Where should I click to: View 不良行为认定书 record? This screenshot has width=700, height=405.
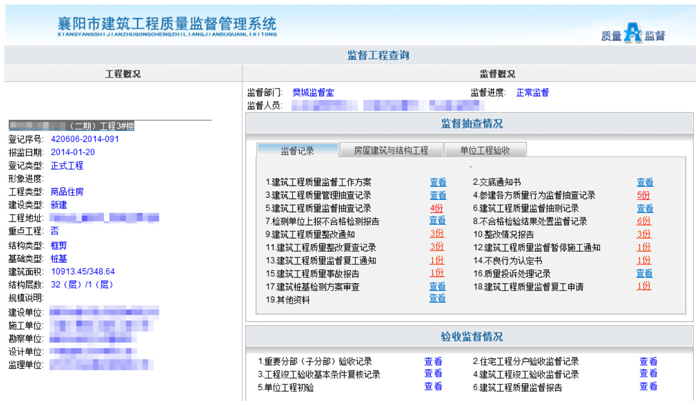pyautogui.click(x=643, y=260)
